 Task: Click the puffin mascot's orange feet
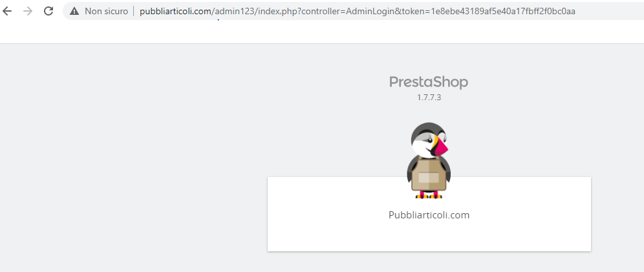(429, 195)
